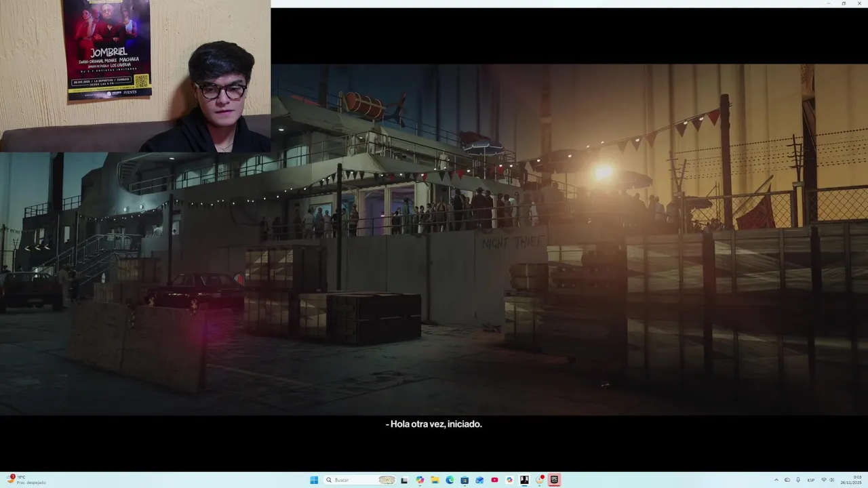Restore down the game window
868x488 pixels.
844,3
